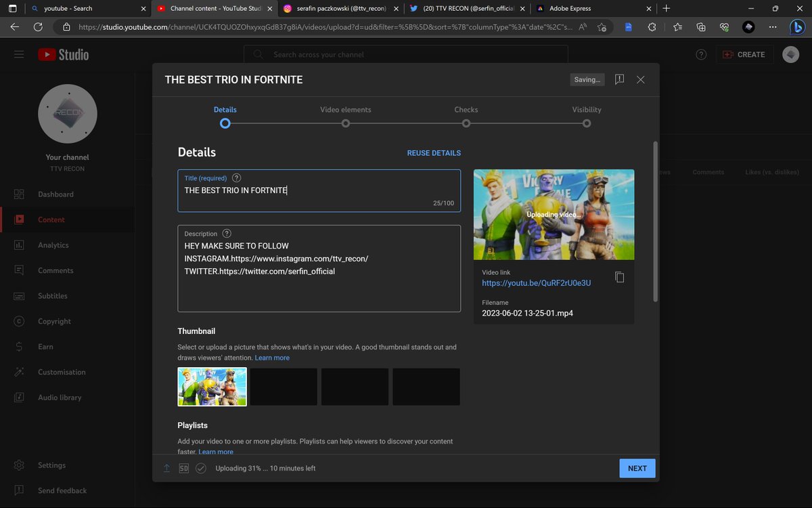Open Audio library in the sidebar
812x508 pixels.
pyautogui.click(x=68, y=398)
